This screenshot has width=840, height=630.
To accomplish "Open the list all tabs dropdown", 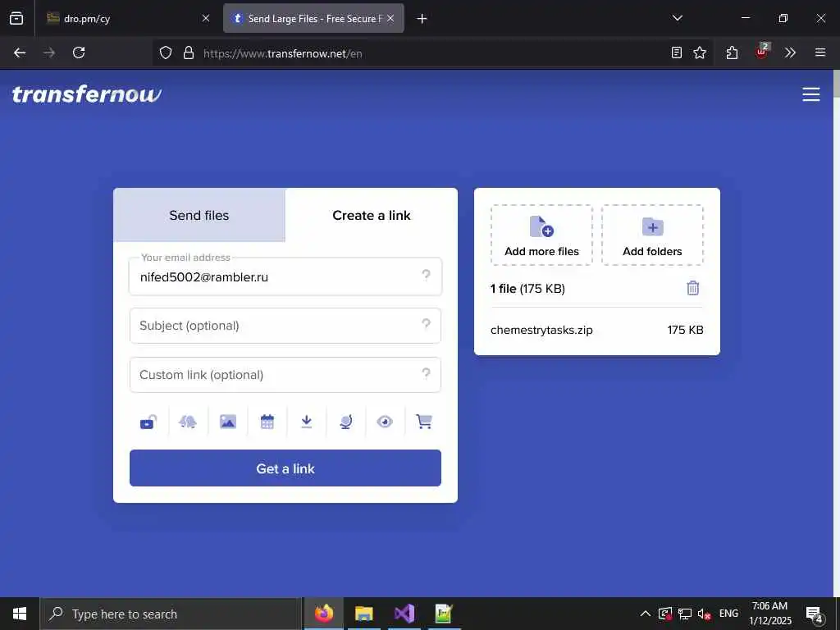I will coord(678,18).
